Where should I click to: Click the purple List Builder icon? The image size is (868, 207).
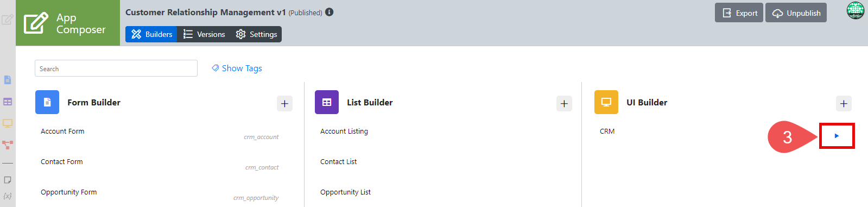tap(327, 102)
